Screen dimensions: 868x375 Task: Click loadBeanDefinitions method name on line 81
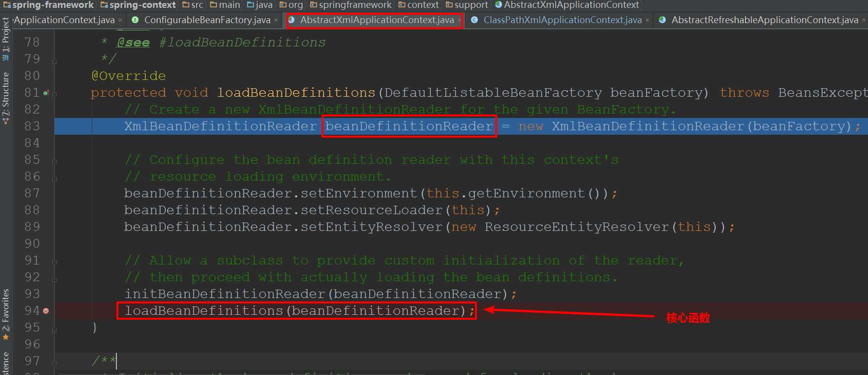296,93
